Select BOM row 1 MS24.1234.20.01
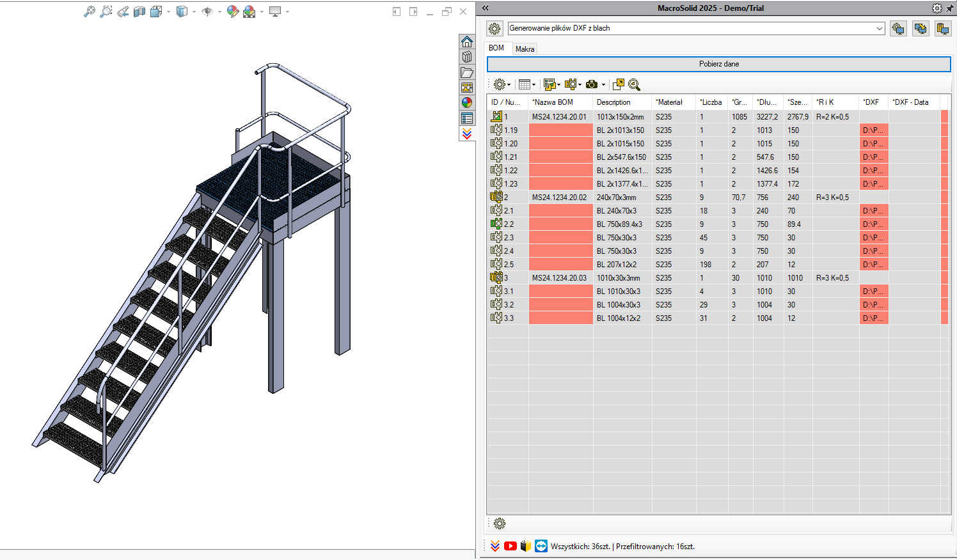Image resolution: width=957 pixels, height=560 pixels. (716, 117)
